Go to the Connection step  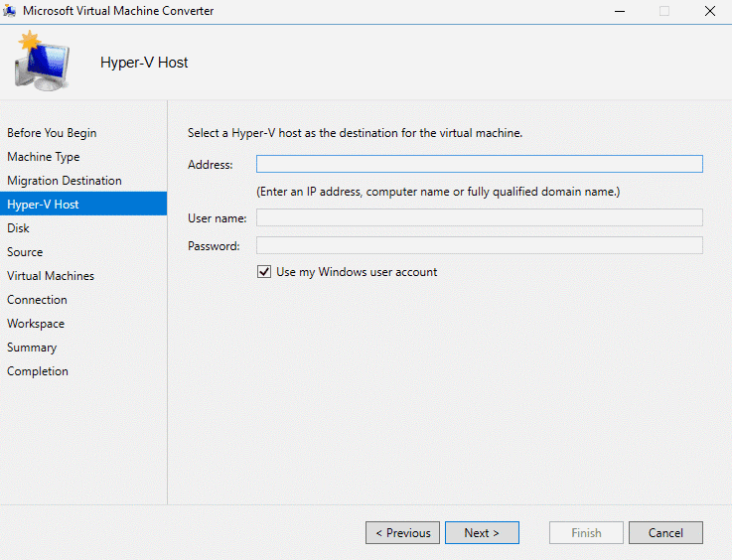(37, 300)
